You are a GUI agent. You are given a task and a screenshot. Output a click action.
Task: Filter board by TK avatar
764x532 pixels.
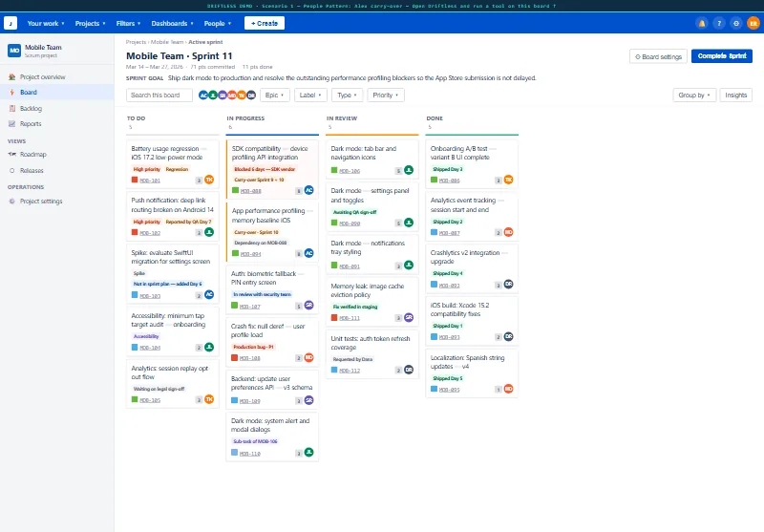pyautogui.click(x=242, y=95)
